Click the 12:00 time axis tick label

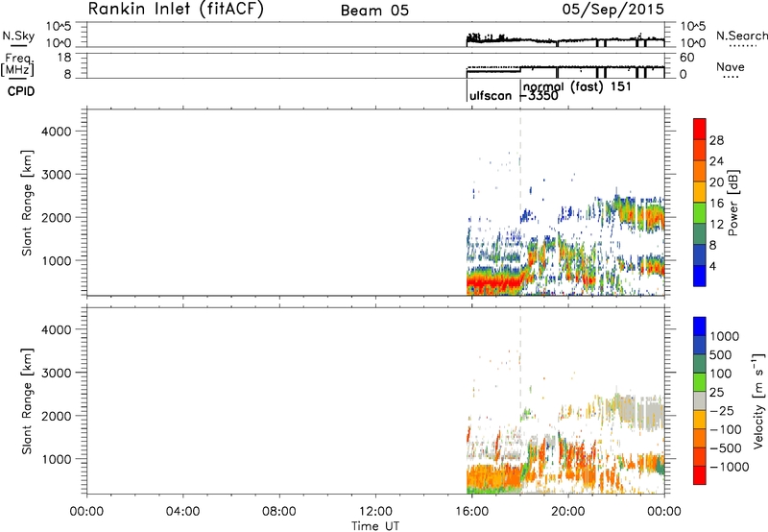375,512
